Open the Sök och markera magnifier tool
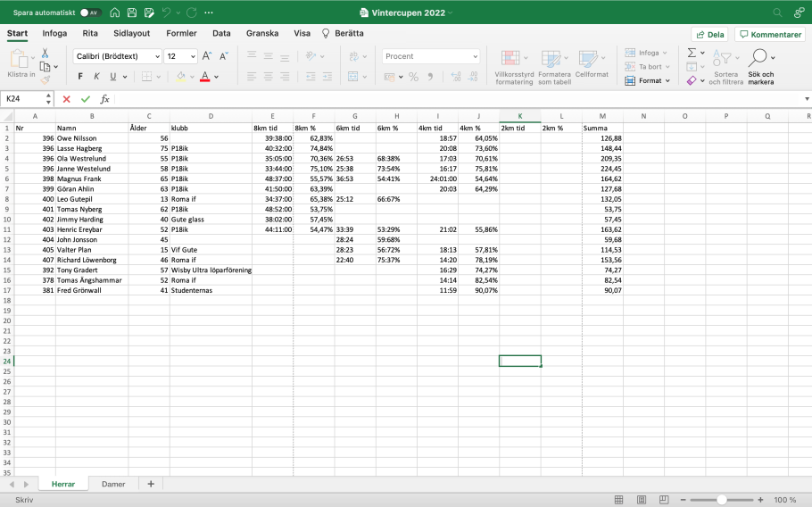The image size is (812, 507). click(x=760, y=59)
